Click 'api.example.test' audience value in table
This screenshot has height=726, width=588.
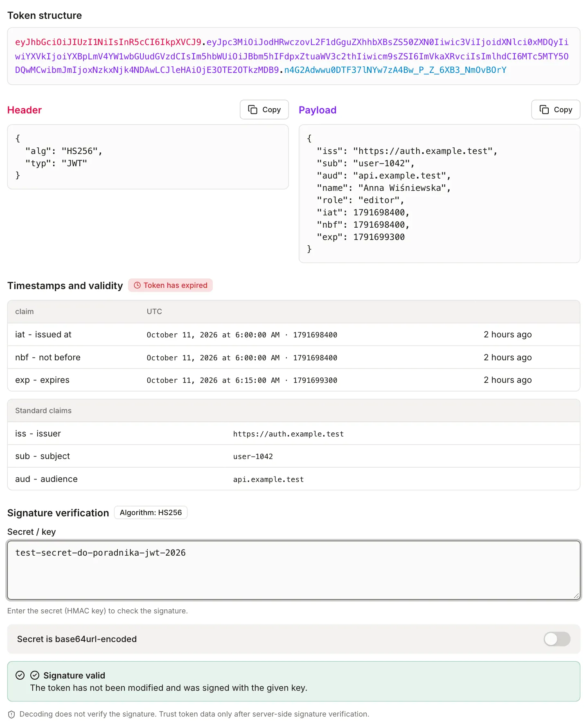pyautogui.click(x=268, y=479)
